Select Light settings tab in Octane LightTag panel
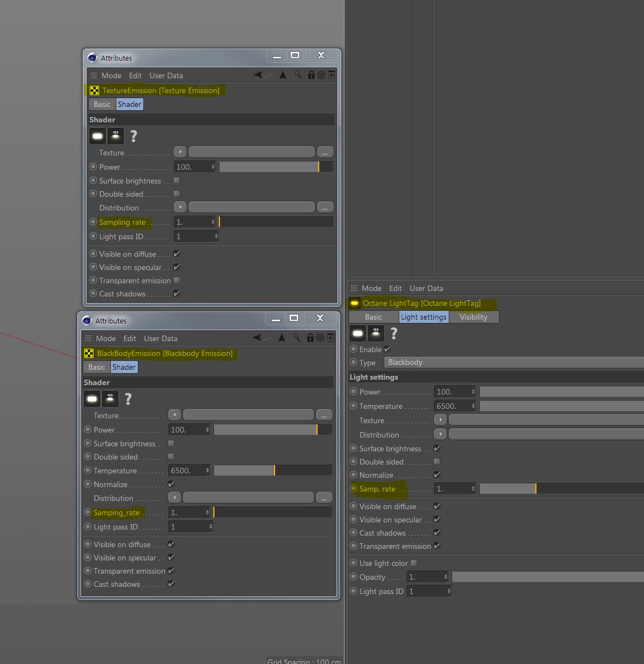Screen dimensions: 644x664 pyautogui.click(x=423, y=317)
